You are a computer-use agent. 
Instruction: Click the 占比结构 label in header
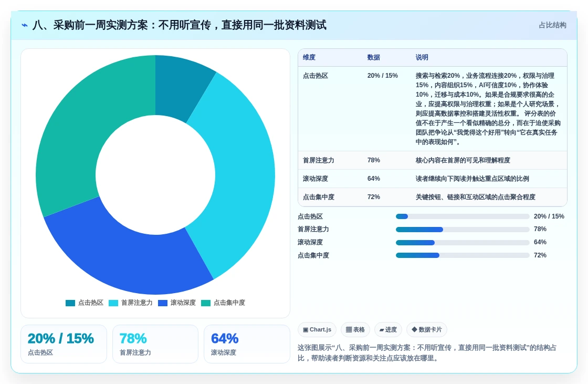click(552, 25)
